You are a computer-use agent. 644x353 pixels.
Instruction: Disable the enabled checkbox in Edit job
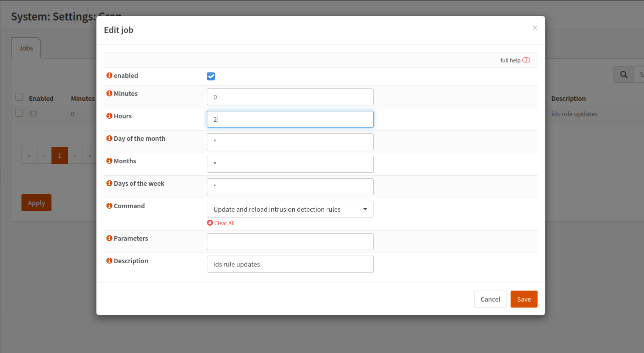pos(211,76)
